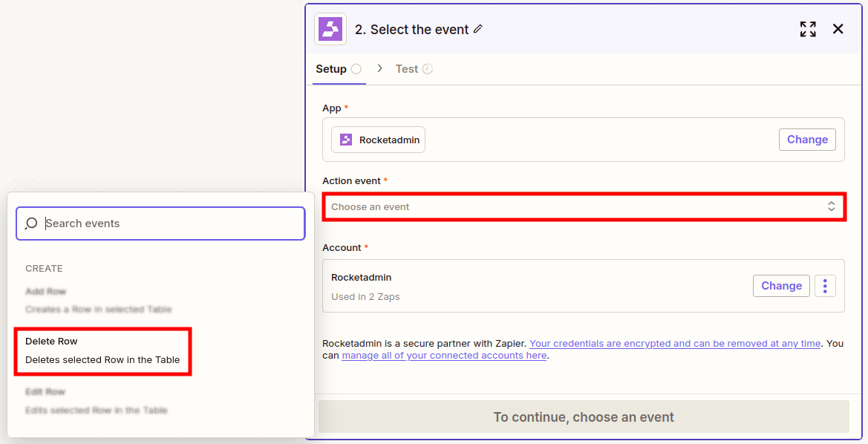Screen dimensions: 868x444
Task: Click the Used in 2 Zaps text
Action: pyautogui.click(x=365, y=297)
